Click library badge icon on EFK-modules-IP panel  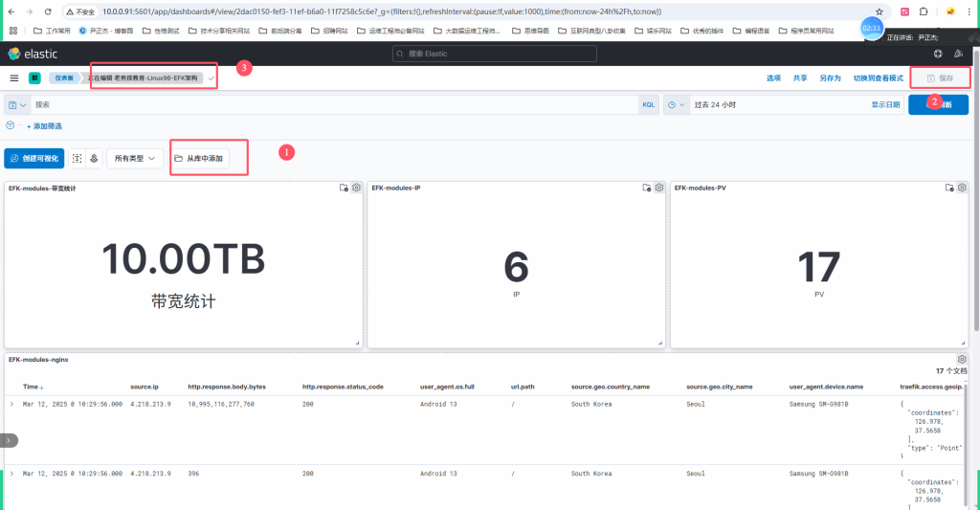click(647, 188)
